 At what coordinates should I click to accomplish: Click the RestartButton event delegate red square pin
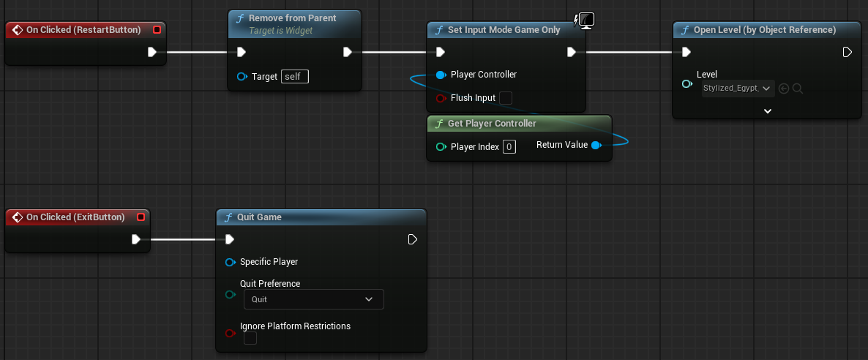click(157, 29)
